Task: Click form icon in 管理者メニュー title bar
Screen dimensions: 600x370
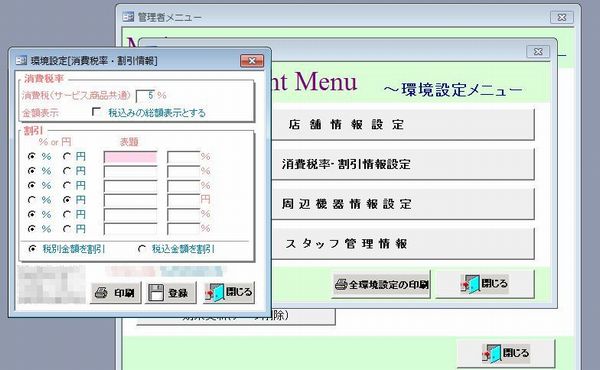Action: (x=128, y=17)
